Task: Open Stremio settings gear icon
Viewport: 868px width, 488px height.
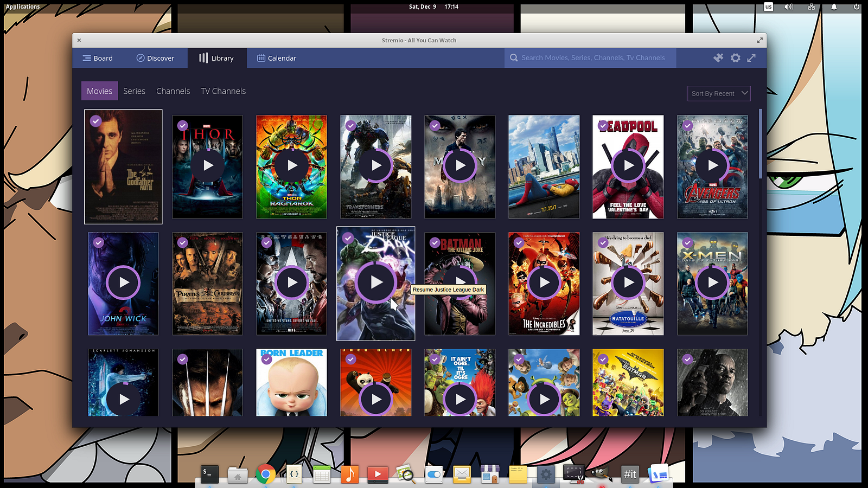Action: click(735, 57)
